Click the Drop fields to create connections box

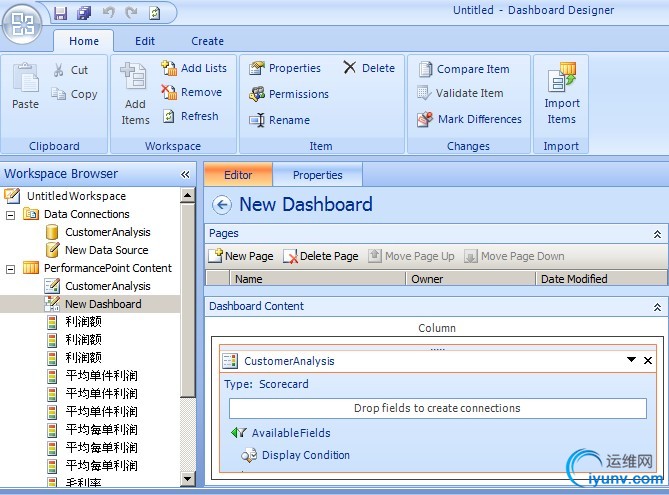[438, 408]
